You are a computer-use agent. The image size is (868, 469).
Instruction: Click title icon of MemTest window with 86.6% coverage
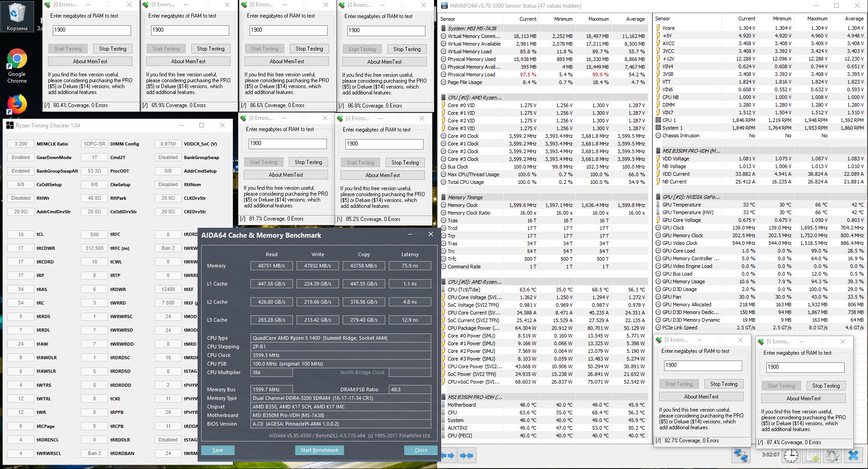pos(244,5)
